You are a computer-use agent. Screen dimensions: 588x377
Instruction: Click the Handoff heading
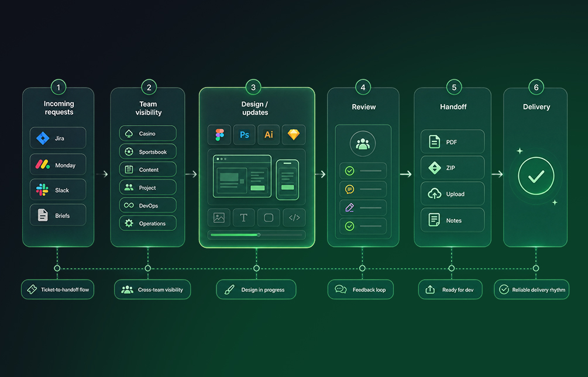(453, 107)
